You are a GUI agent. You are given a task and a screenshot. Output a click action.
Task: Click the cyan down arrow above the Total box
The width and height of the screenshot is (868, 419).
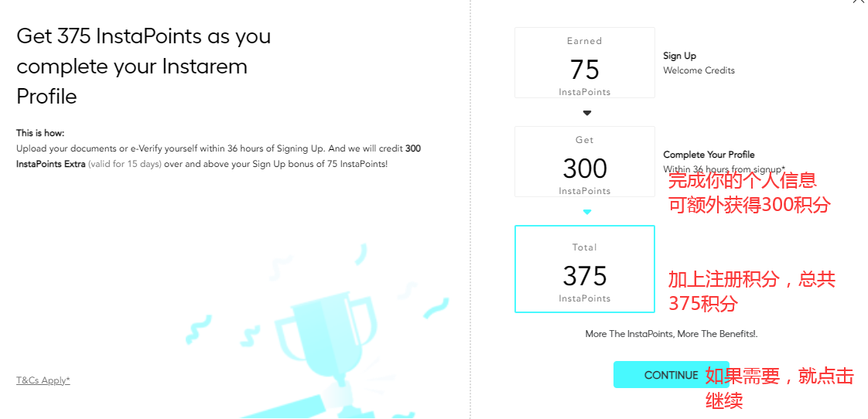587,212
